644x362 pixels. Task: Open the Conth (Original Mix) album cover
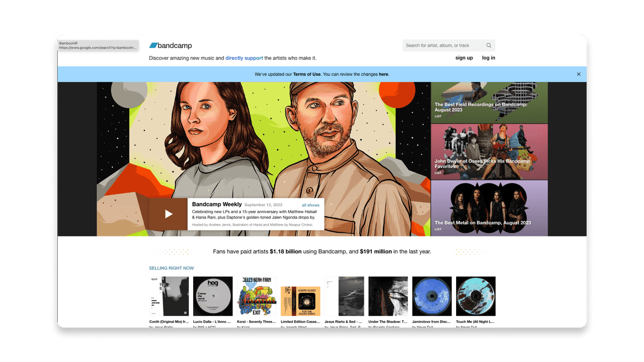click(x=169, y=296)
